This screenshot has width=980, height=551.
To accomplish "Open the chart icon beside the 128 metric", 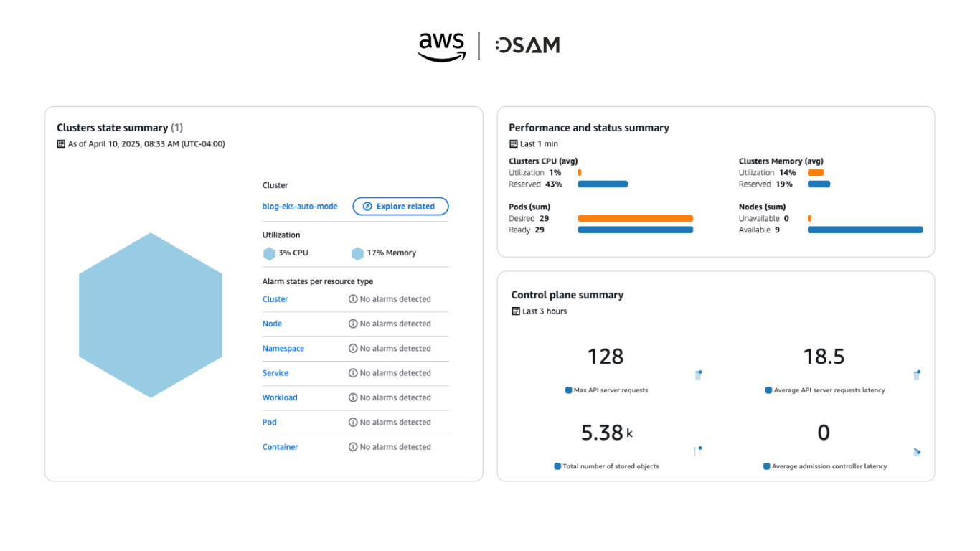I will (697, 375).
